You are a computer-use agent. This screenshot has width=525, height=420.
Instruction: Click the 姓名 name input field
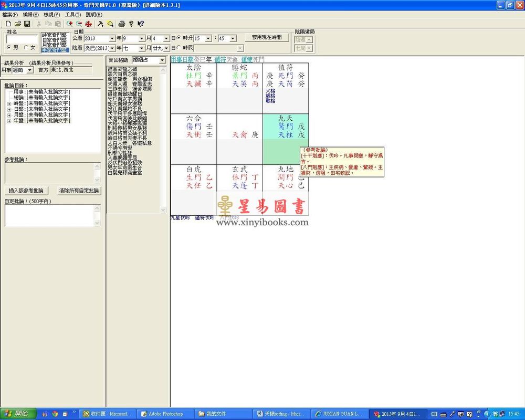(22, 39)
